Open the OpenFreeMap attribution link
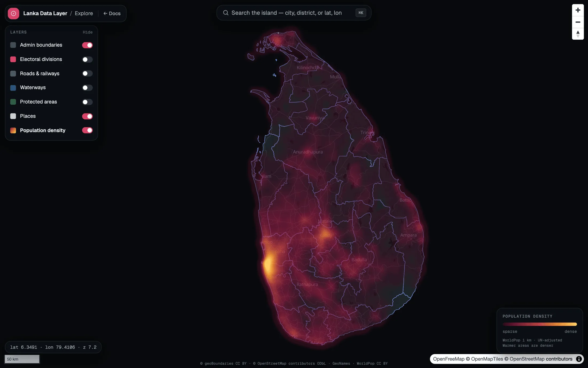This screenshot has width=588, height=368. point(449,359)
